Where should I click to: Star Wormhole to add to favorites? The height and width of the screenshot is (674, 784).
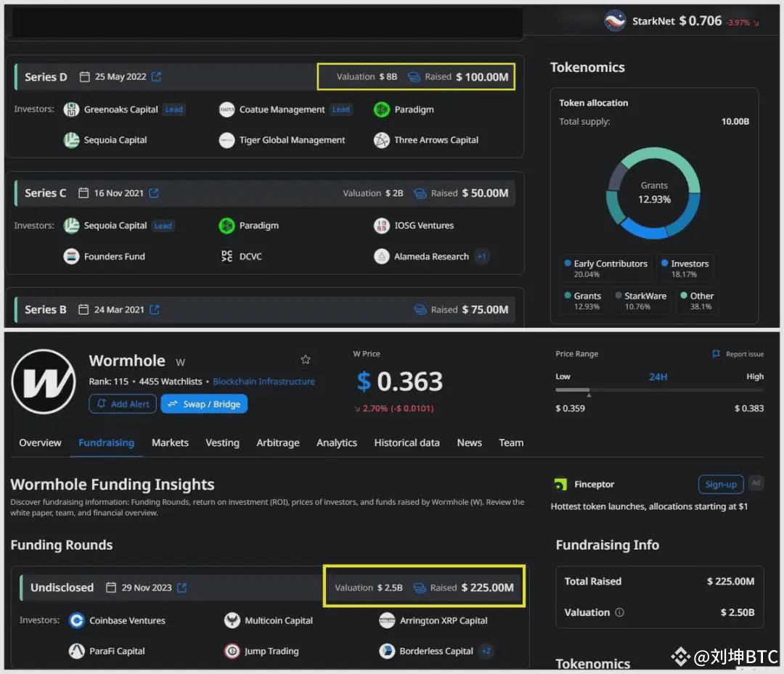306,360
